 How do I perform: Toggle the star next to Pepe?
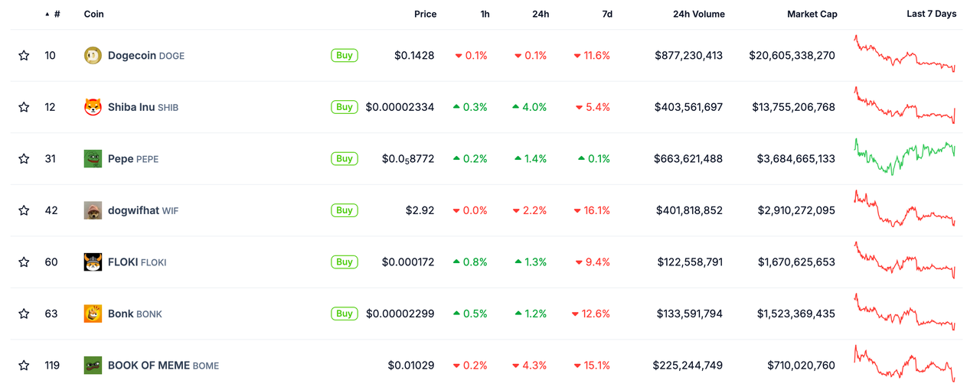pyautogui.click(x=24, y=158)
